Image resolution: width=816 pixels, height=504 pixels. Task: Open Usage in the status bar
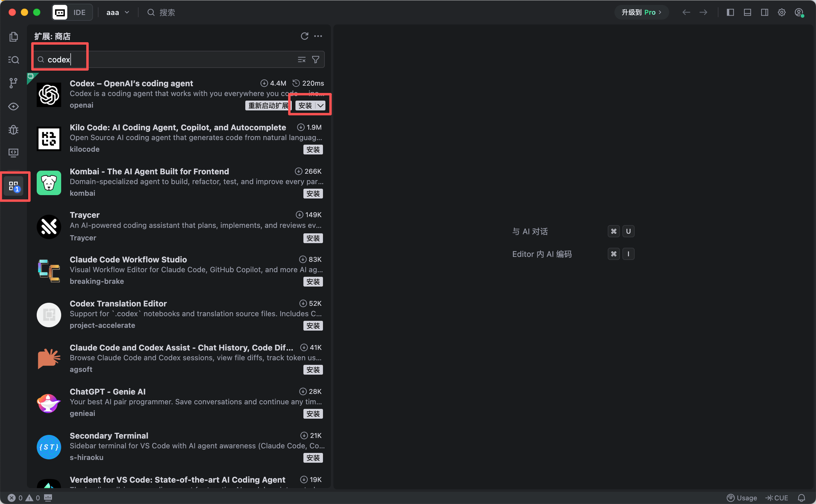742,498
